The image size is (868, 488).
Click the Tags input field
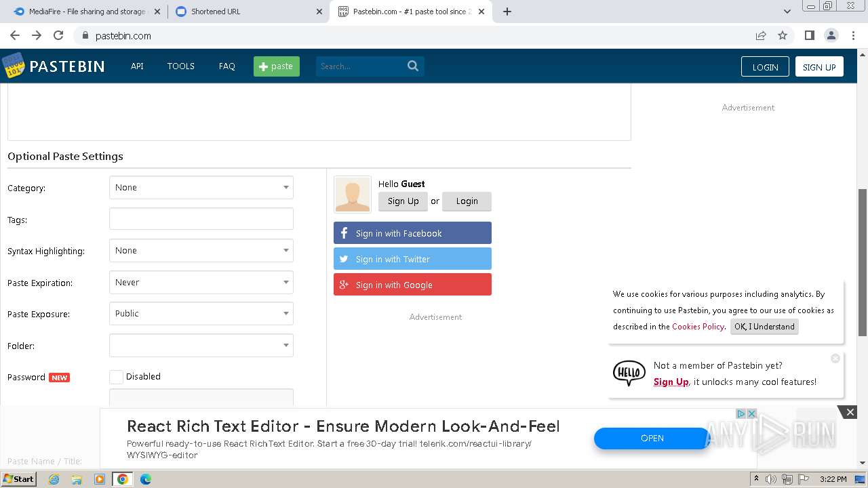point(201,219)
